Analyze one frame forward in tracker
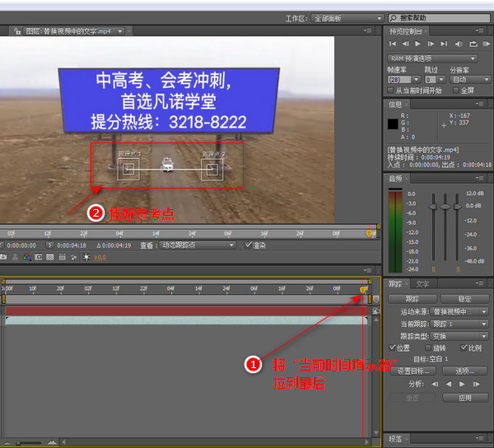 click(477, 384)
